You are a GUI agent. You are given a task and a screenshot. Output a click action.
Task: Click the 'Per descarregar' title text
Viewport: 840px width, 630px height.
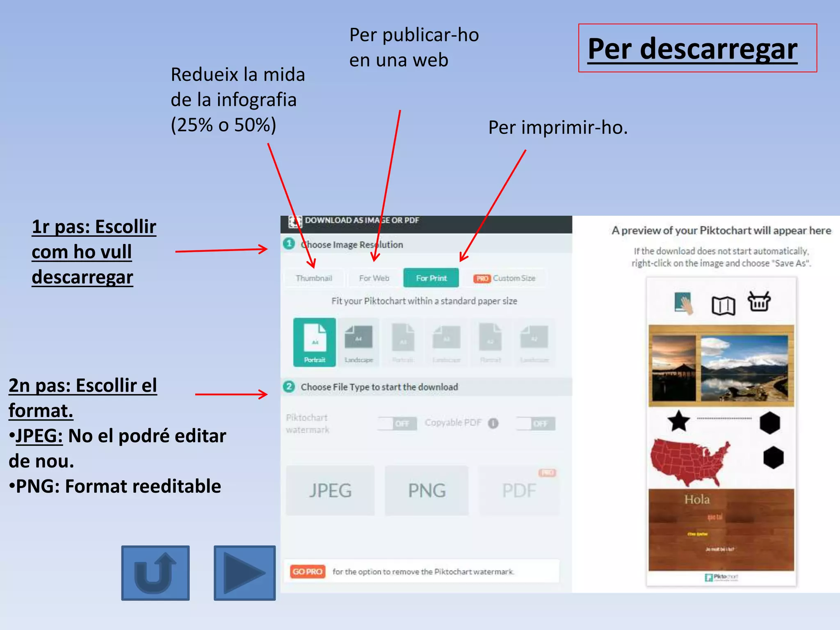[x=692, y=48]
